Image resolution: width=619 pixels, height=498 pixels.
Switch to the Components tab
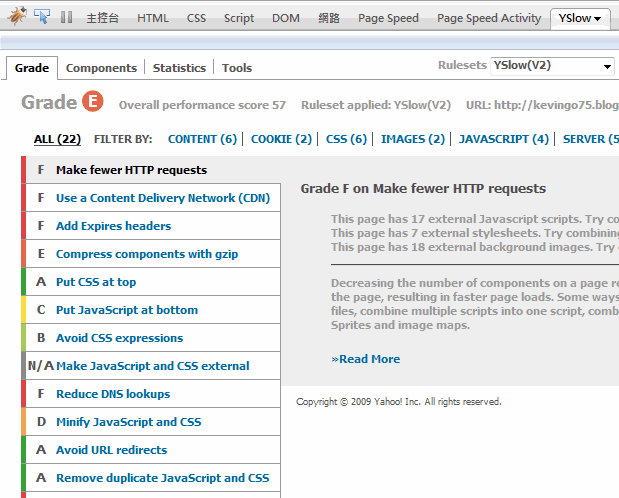[x=101, y=68]
